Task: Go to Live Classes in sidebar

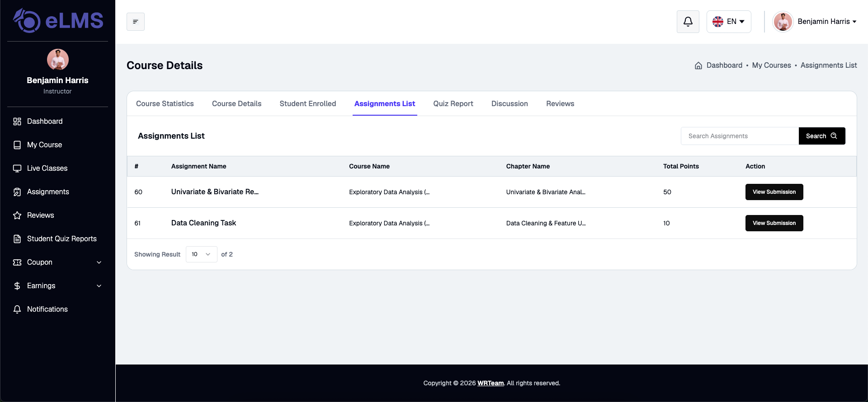Action: 47,168
